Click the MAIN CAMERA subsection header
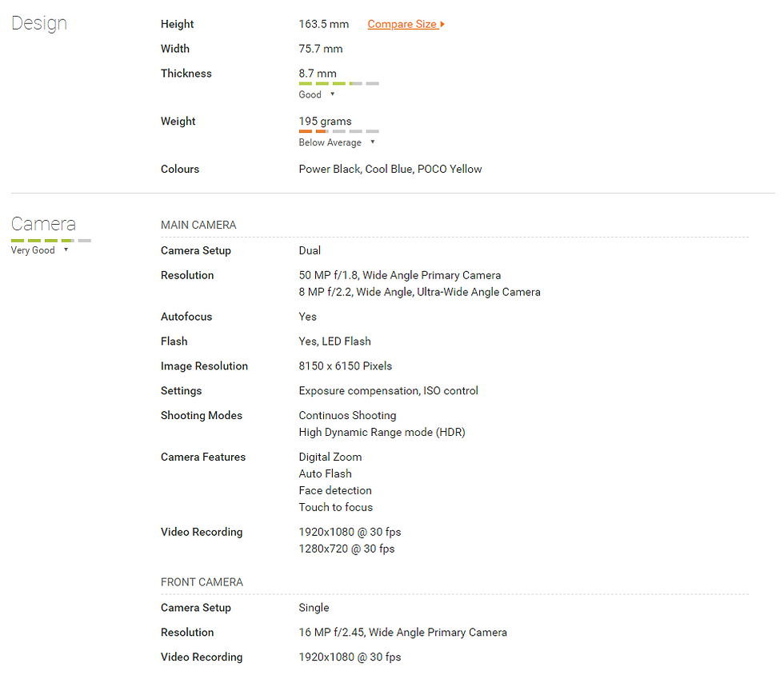The width and height of the screenshot is (784, 675). [x=198, y=225]
